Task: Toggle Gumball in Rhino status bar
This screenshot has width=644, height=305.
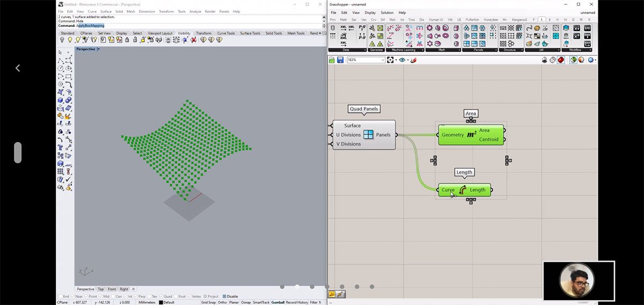Action: pos(278,302)
